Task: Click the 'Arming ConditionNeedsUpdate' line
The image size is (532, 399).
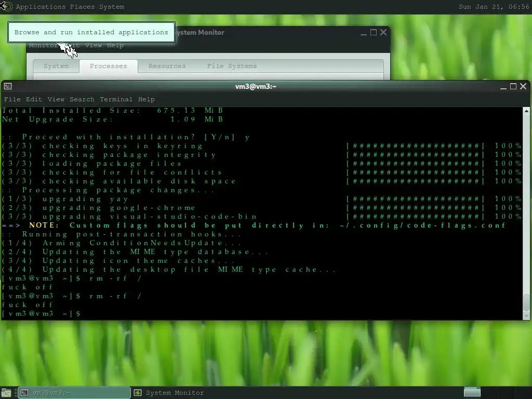Action: point(121,243)
